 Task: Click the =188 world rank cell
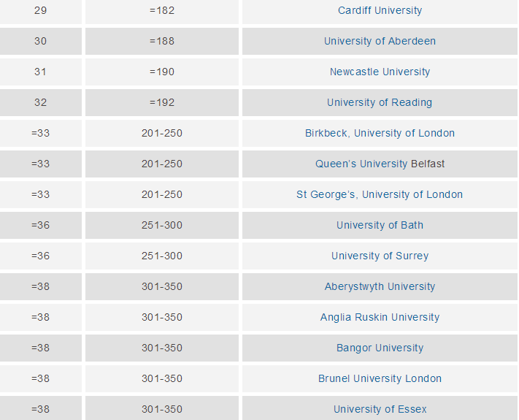[x=162, y=42]
